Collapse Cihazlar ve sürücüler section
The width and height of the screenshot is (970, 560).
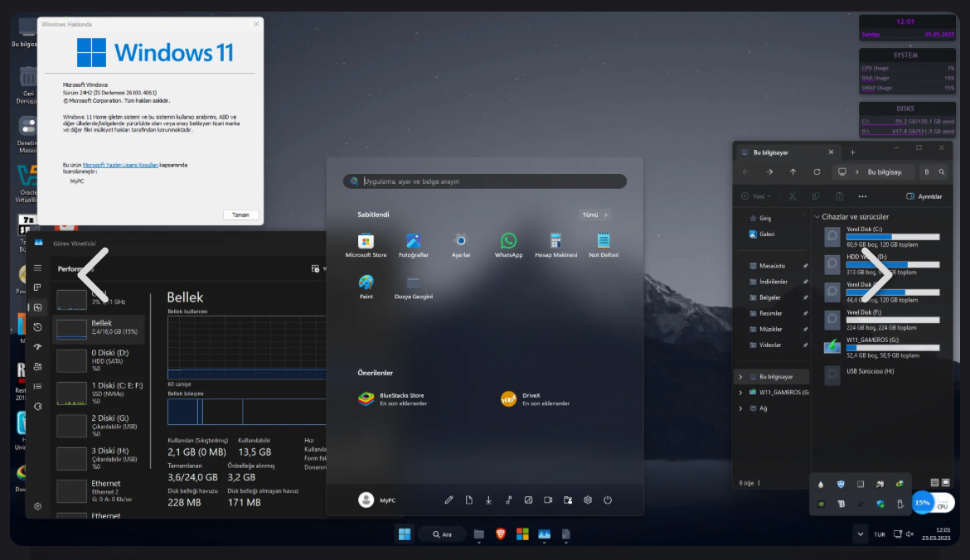(817, 217)
